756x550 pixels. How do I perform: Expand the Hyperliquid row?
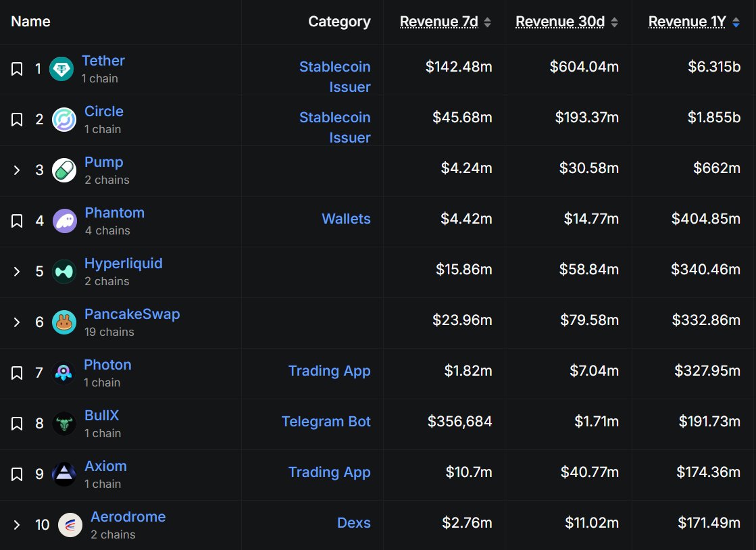(17, 272)
